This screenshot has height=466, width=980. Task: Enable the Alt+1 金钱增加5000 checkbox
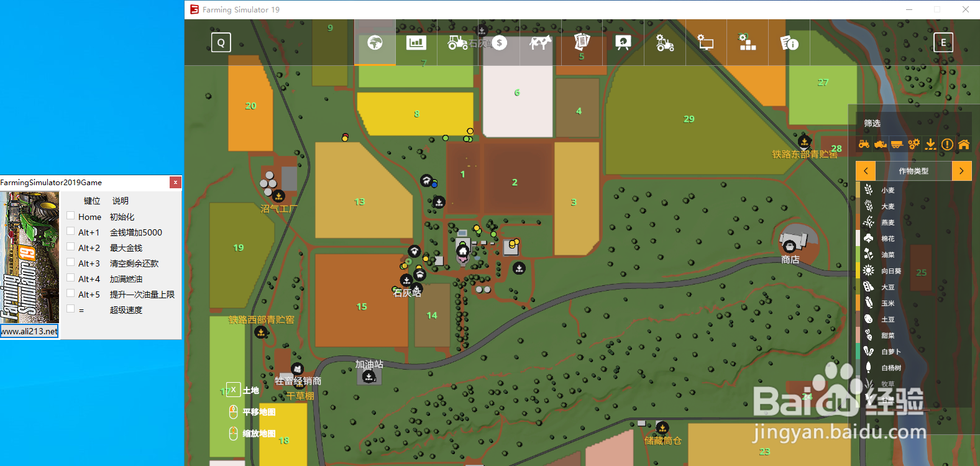(71, 231)
